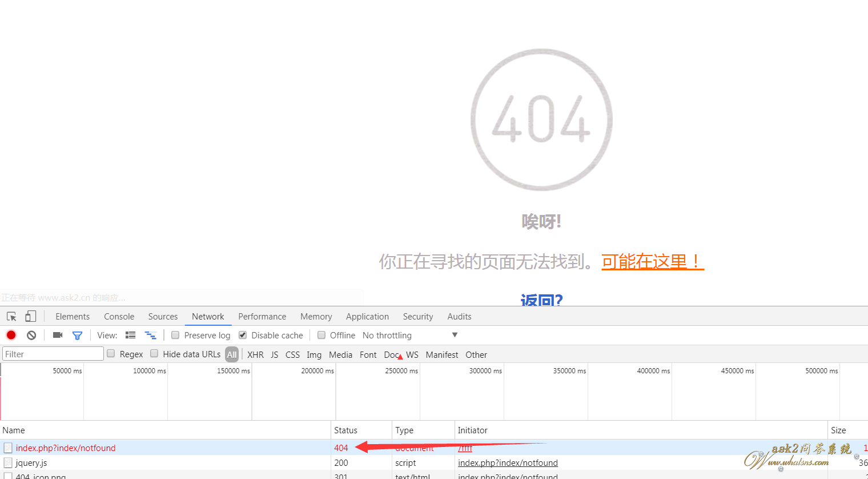
Task: Uncheck the Disable cache checkbox
Action: pos(243,336)
